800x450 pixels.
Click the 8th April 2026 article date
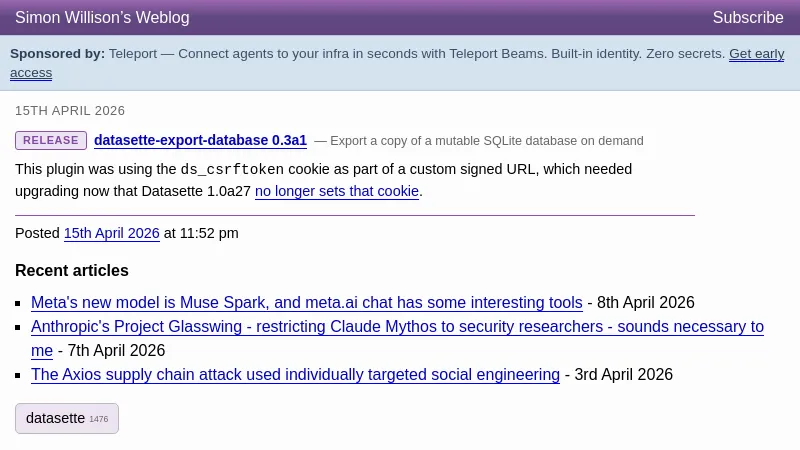tap(647, 302)
